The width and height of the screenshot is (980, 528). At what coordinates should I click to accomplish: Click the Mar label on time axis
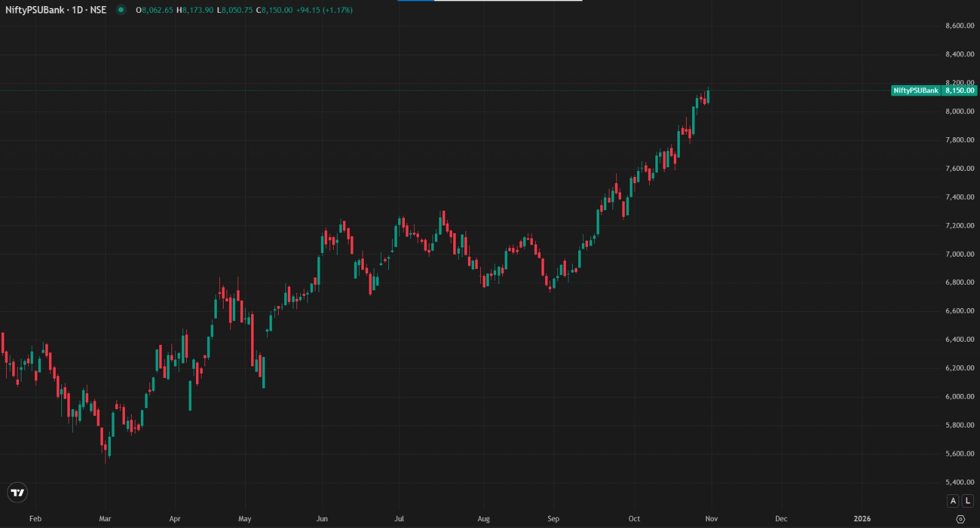(x=105, y=519)
